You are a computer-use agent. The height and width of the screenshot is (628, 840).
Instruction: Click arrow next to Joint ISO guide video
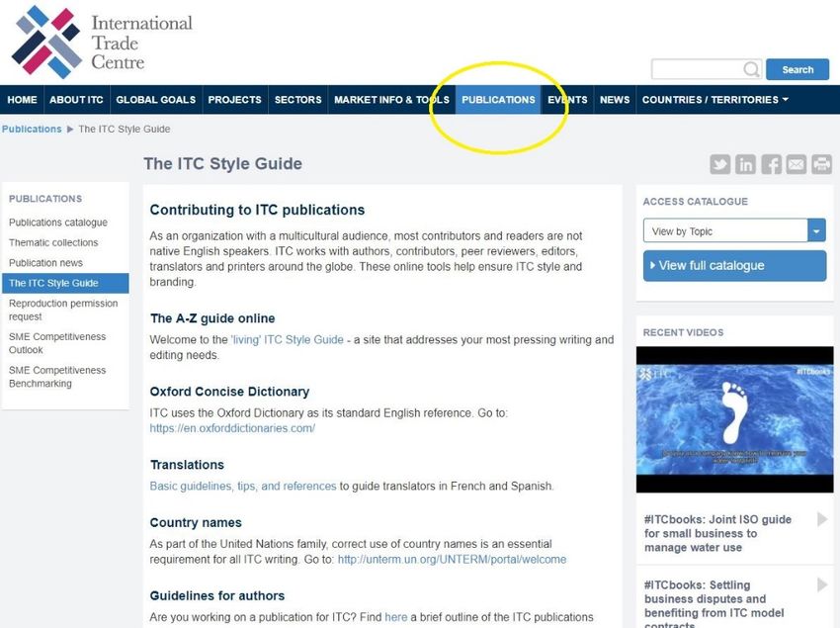click(822, 519)
